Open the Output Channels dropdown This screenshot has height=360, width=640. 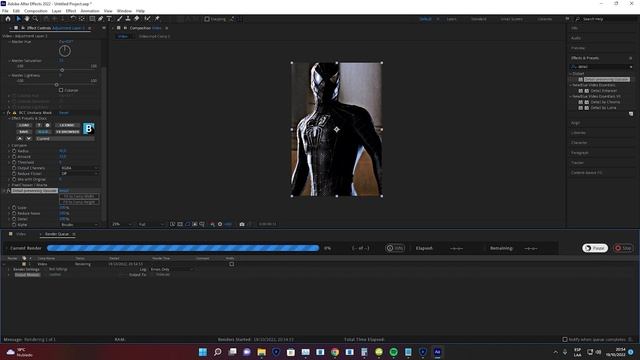pos(79,168)
